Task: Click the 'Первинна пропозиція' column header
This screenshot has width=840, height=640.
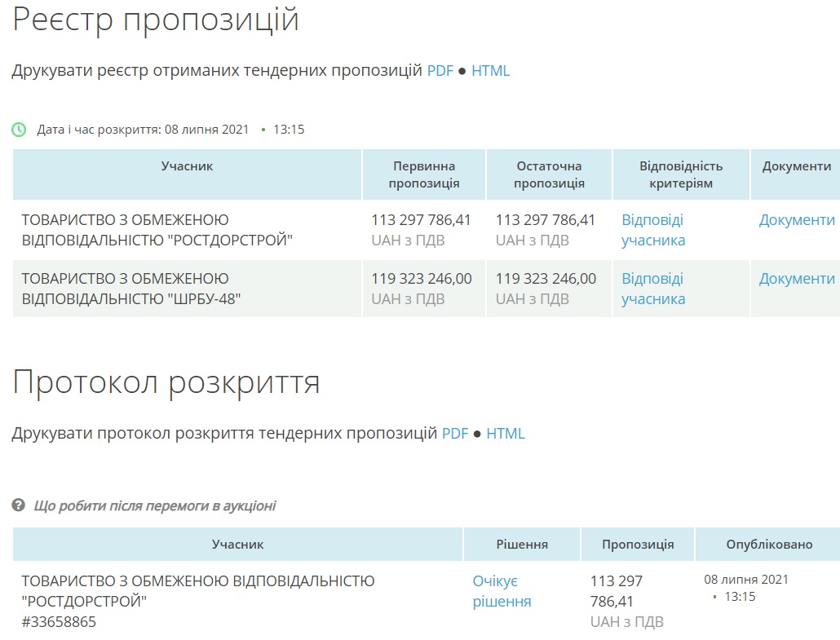Action: pyautogui.click(x=424, y=174)
